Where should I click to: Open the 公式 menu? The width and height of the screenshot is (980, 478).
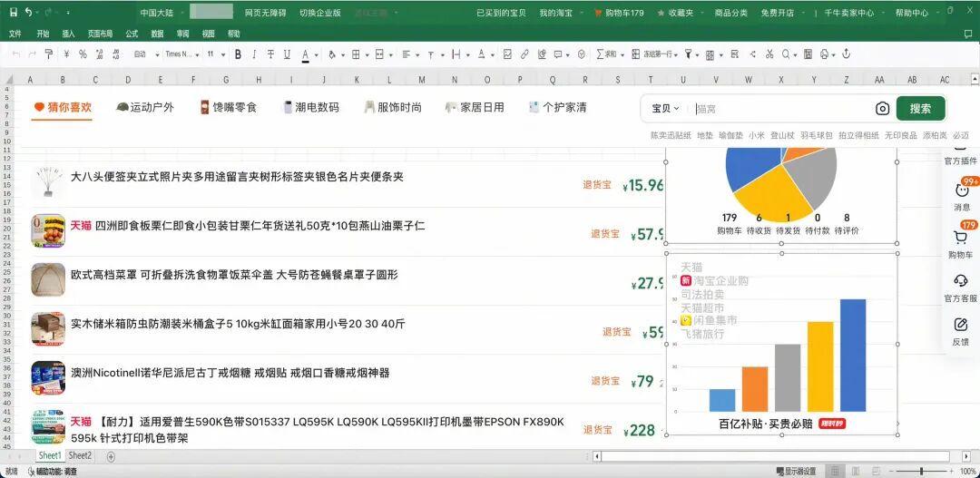[x=132, y=34]
